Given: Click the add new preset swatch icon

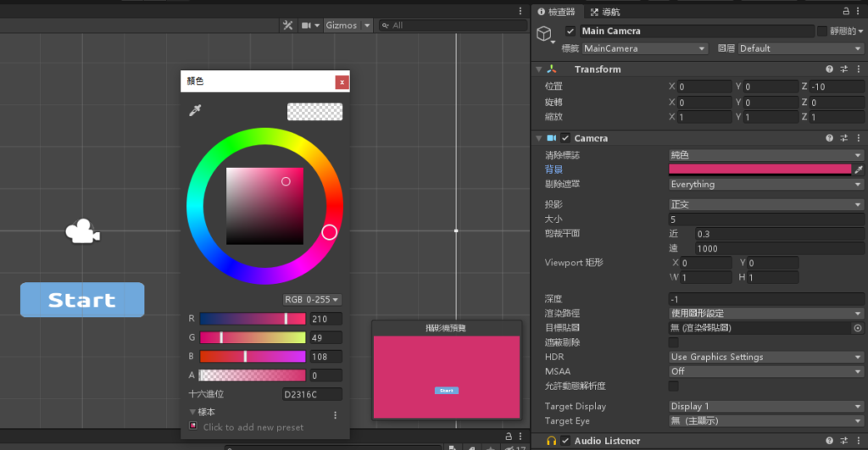Looking at the screenshot, I should pyautogui.click(x=194, y=426).
